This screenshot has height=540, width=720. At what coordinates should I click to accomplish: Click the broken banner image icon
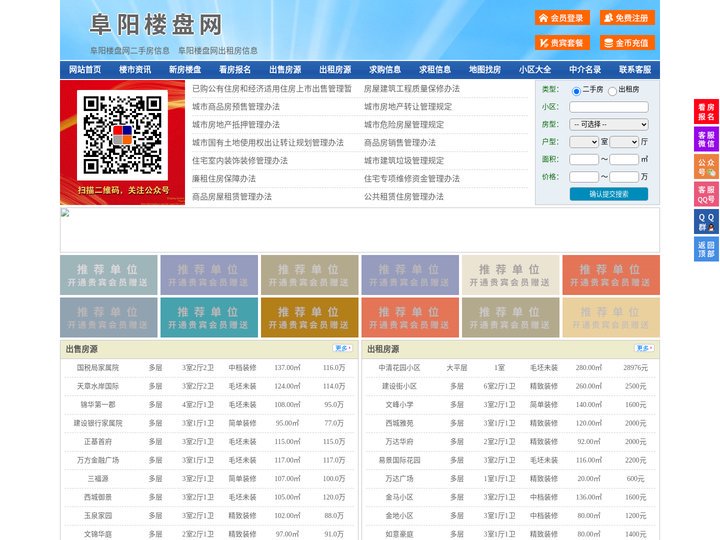[x=65, y=213]
